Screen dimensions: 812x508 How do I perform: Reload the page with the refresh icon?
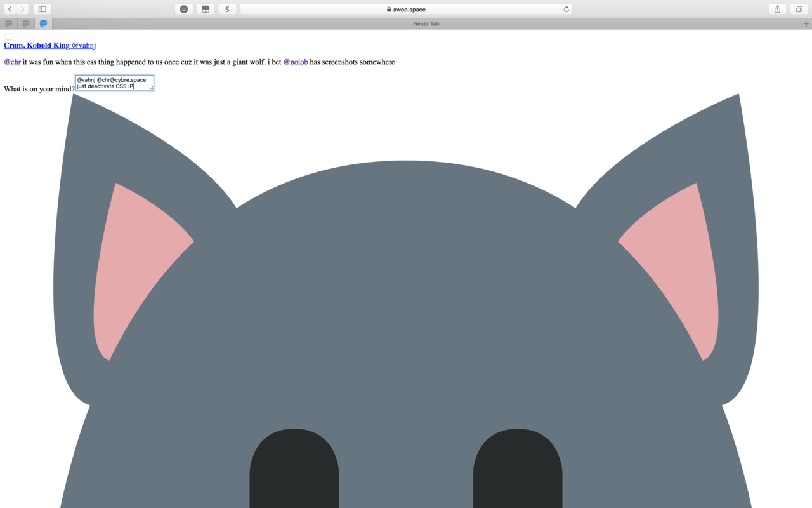(x=566, y=9)
